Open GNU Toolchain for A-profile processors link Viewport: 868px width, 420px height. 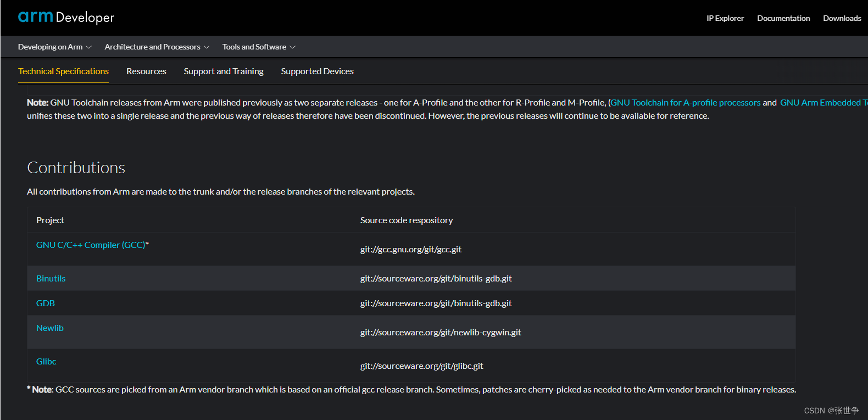click(x=686, y=103)
